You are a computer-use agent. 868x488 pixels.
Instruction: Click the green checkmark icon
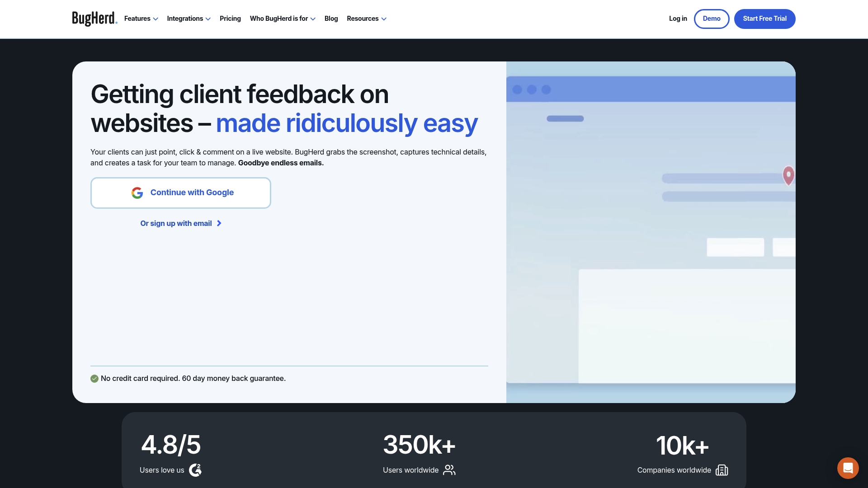(94, 379)
